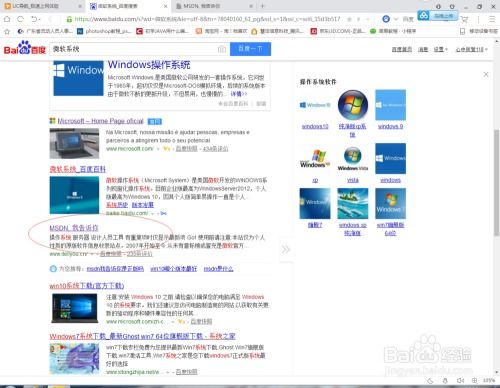Open the MSDN, 我告诉你 result link
500x388 pixels.
click(x=74, y=228)
